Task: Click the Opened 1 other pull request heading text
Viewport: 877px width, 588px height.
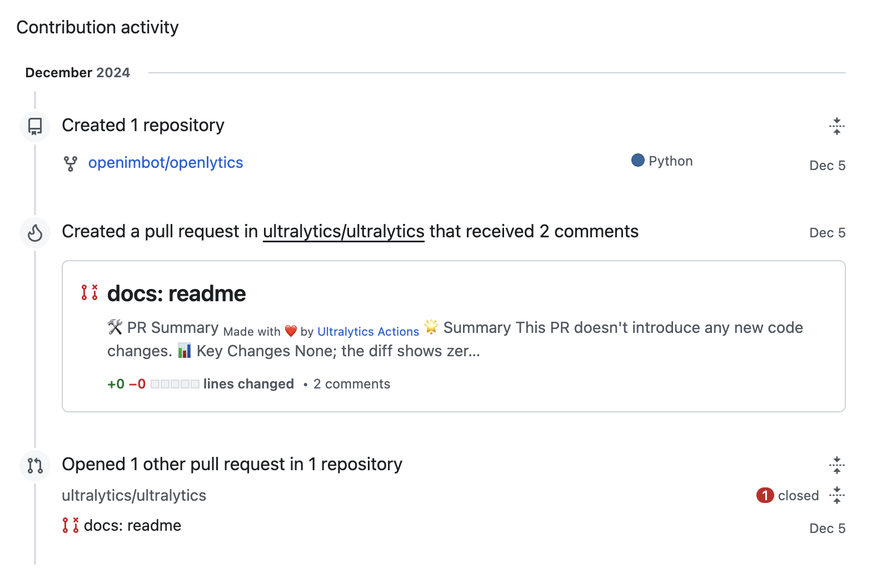Action: (x=232, y=464)
